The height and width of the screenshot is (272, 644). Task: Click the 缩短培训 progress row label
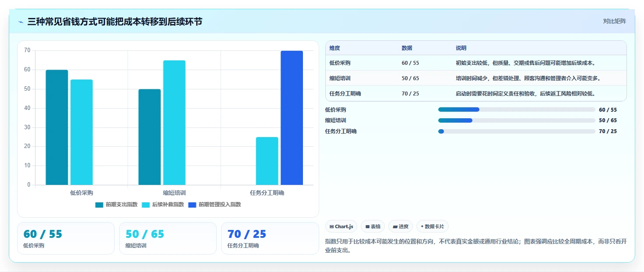tap(335, 120)
